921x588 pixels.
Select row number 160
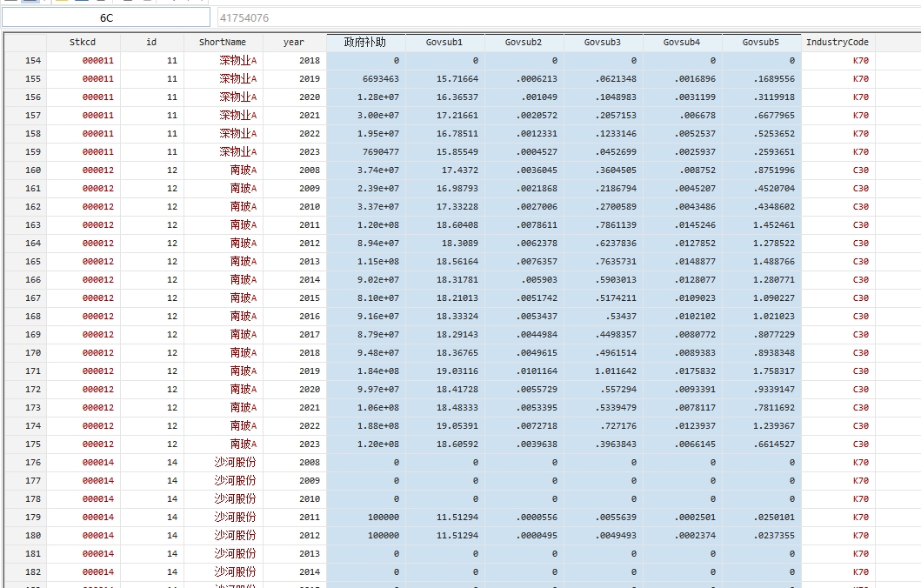[25, 170]
